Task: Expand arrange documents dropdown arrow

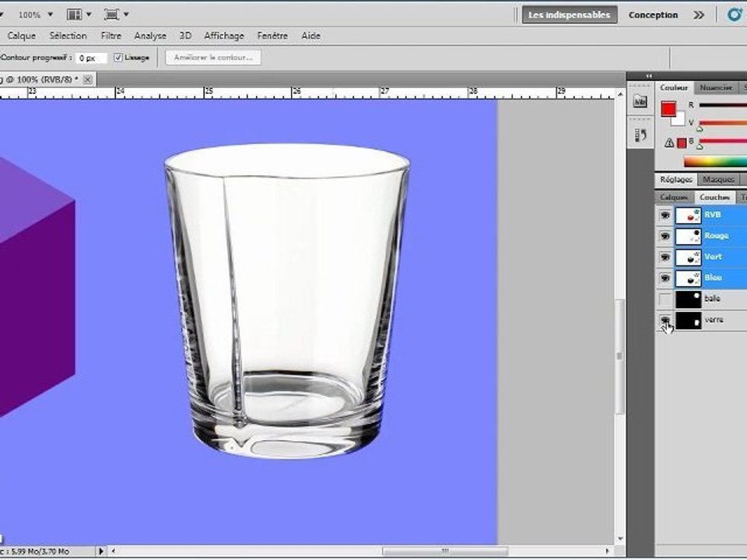Action: (x=89, y=14)
